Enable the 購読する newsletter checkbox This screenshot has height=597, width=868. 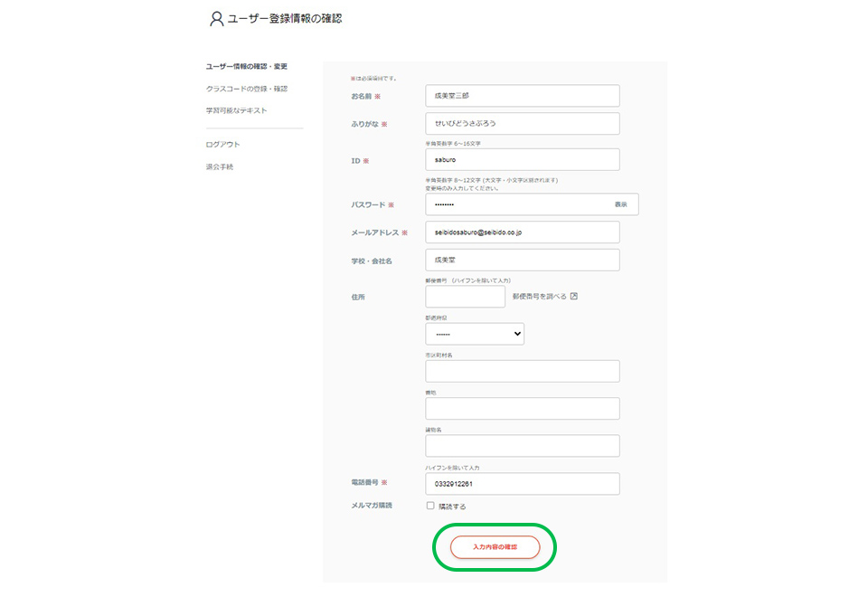430,506
